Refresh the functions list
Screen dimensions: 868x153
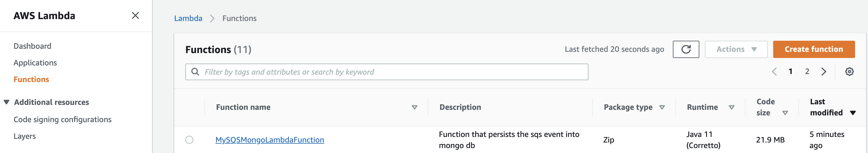(x=686, y=49)
